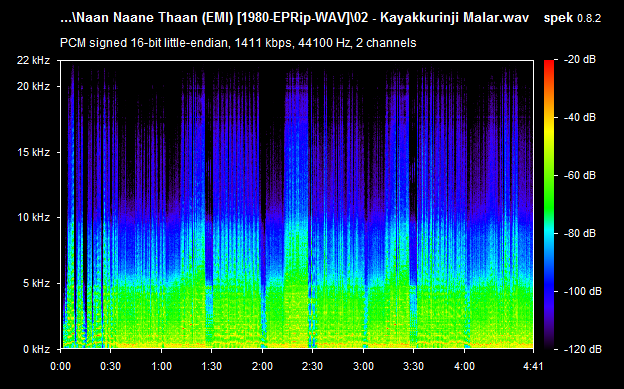Click the -60 dB legend label

(x=580, y=175)
